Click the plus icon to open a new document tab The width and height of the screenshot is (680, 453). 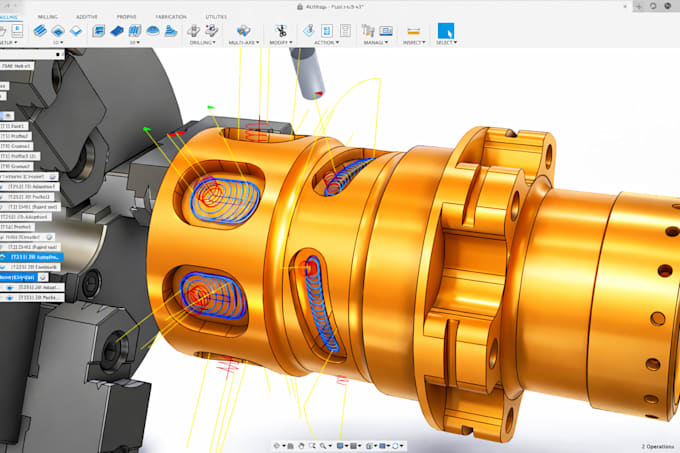(x=638, y=6)
